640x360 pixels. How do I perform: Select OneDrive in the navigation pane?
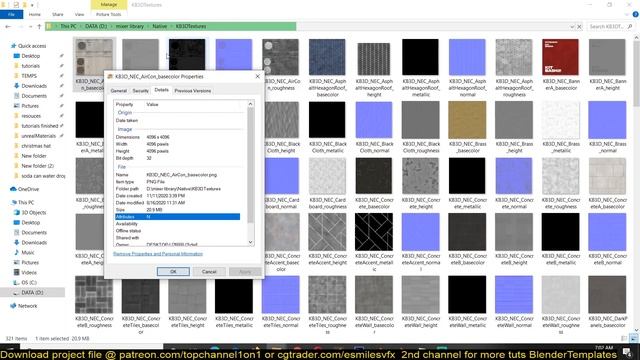(x=28, y=189)
